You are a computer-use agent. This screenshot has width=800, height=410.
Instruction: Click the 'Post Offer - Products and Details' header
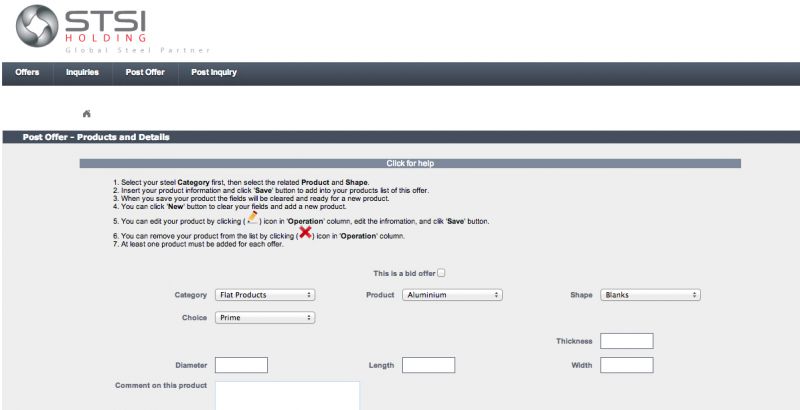coord(96,137)
